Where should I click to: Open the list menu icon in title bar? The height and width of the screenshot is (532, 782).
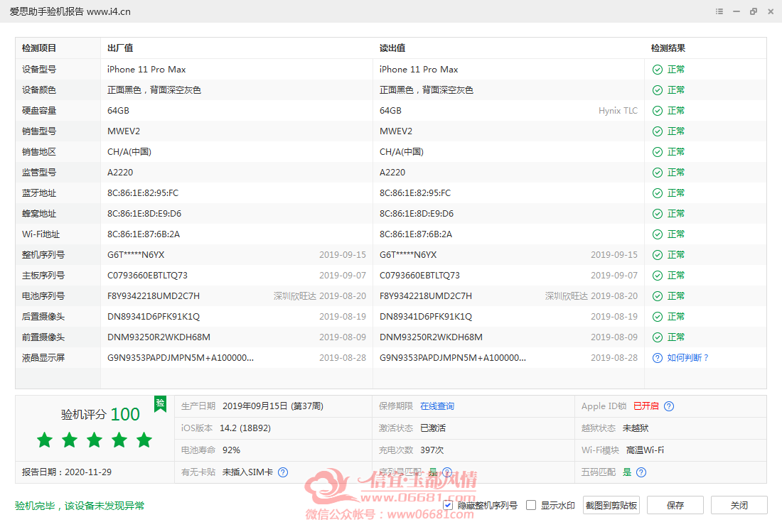point(719,11)
